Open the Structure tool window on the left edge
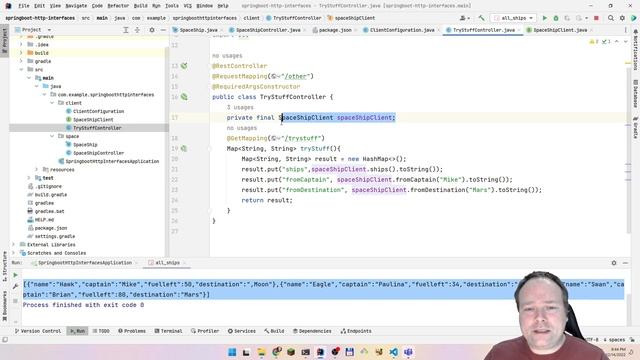This screenshot has width=640, height=360. point(4,267)
